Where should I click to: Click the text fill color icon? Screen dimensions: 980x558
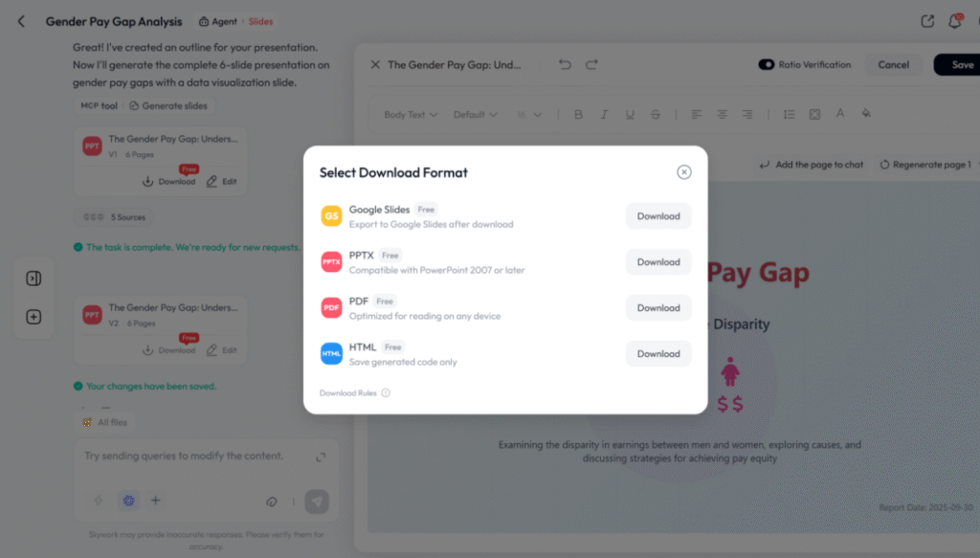[865, 114]
